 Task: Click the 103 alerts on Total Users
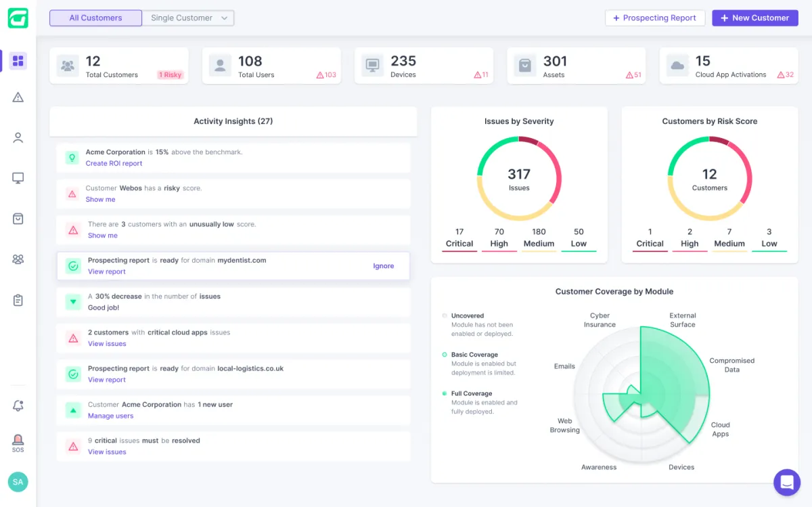[326, 75]
